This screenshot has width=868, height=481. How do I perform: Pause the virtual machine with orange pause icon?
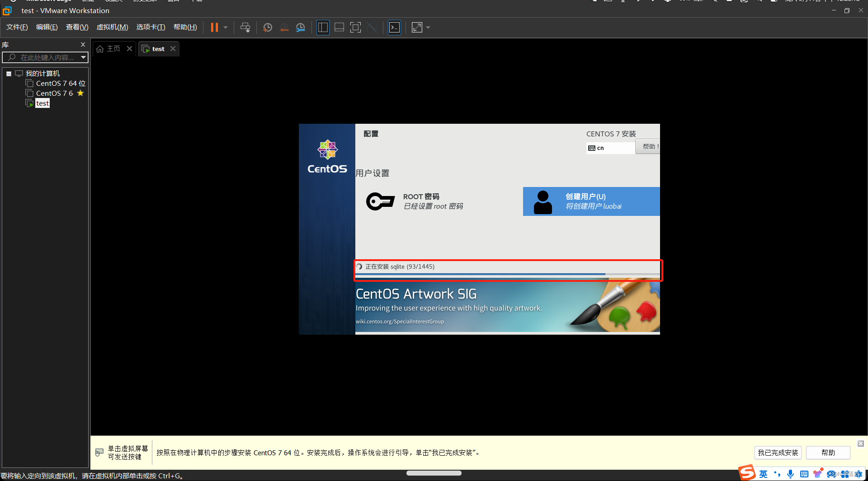tap(214, 28)
